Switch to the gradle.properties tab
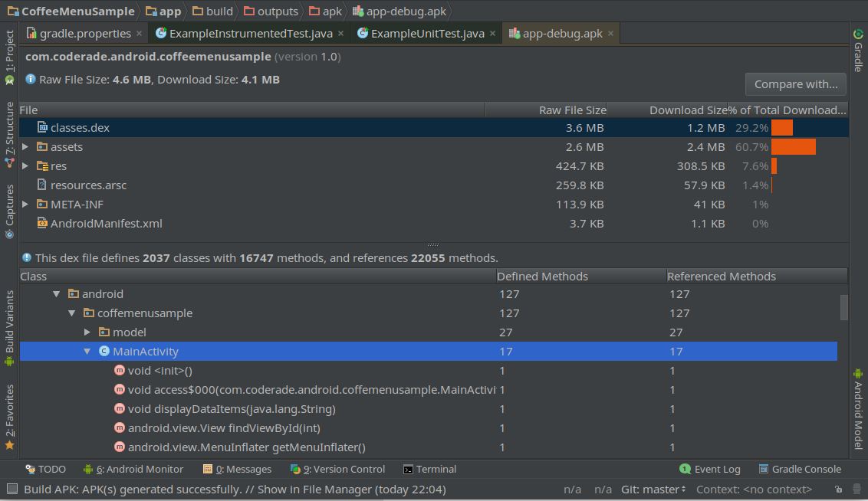 pos(85,34)
